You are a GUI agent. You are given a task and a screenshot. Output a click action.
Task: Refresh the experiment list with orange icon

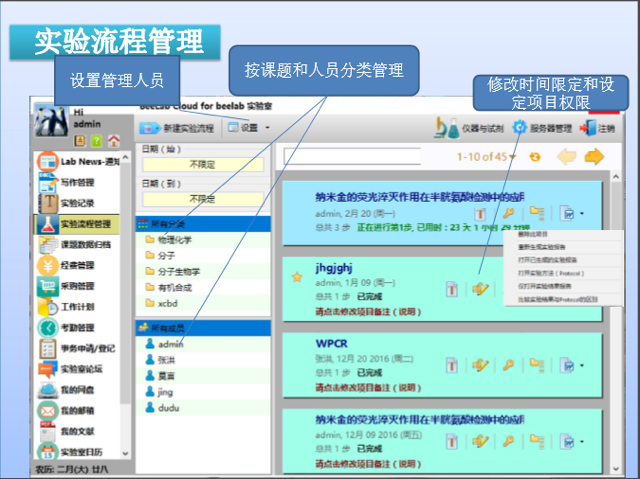pos(535,157)
